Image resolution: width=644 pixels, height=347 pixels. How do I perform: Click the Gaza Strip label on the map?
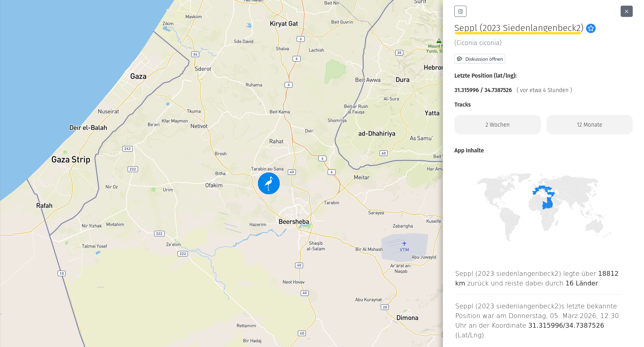point(71,160)
